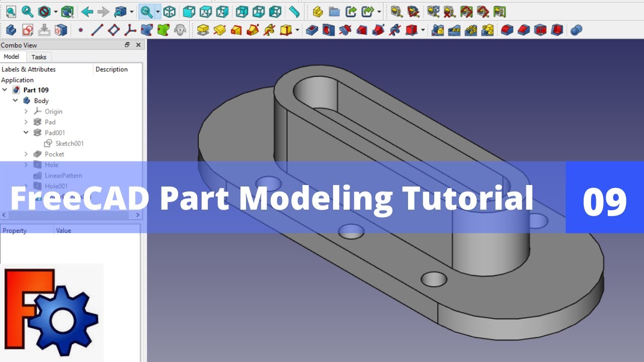Click the Linear pattern toolbar icon

tap(455, 30)
